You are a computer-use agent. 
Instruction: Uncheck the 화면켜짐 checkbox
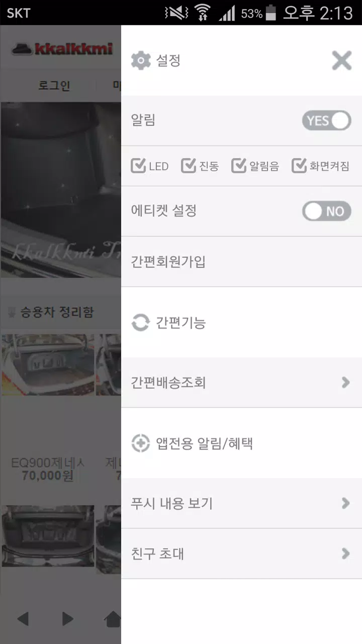(299, 166)
